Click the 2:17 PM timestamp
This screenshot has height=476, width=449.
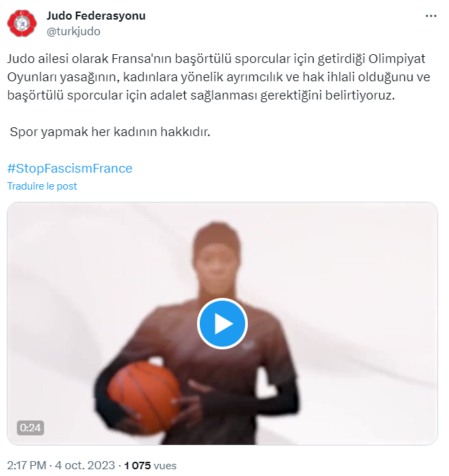26,465
